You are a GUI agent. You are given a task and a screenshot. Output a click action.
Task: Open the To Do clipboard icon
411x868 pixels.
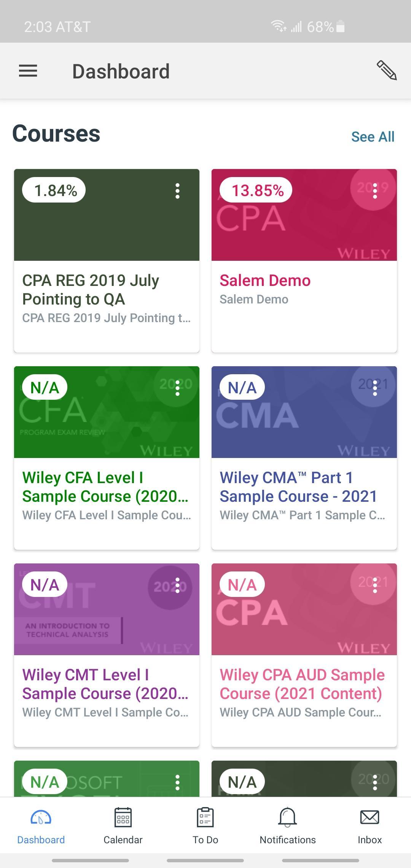(205, 817)
